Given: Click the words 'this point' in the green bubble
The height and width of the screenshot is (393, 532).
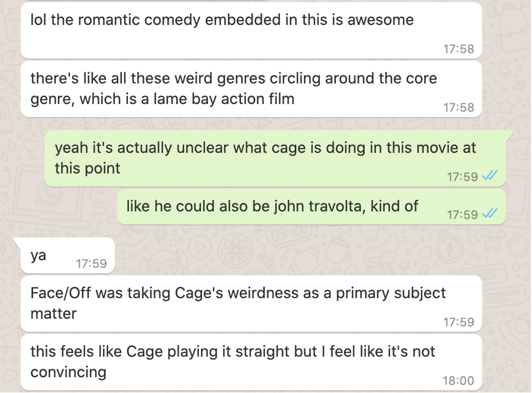Looking at the screenshot, I should (88, 168).
